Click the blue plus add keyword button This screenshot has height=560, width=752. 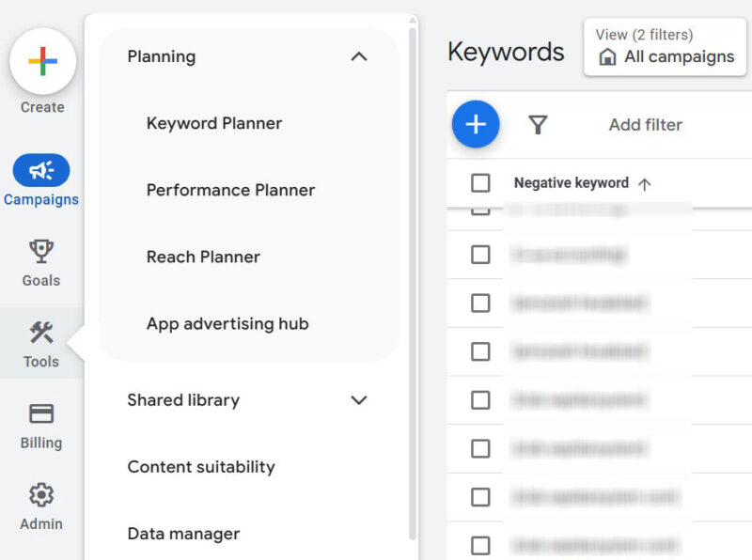pyautogui.click(x=476, y=124)
